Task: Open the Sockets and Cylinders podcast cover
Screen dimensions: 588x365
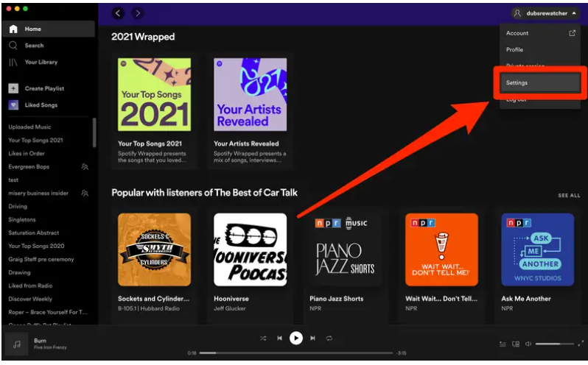Action: pyautogui.click(x=154, y=249)
